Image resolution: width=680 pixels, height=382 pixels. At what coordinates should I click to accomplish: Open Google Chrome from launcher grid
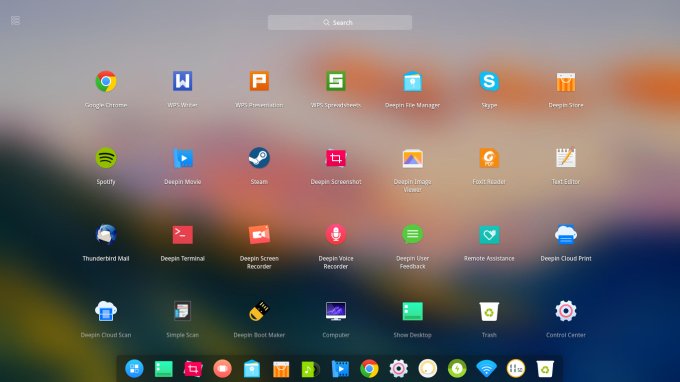point(106,82)
